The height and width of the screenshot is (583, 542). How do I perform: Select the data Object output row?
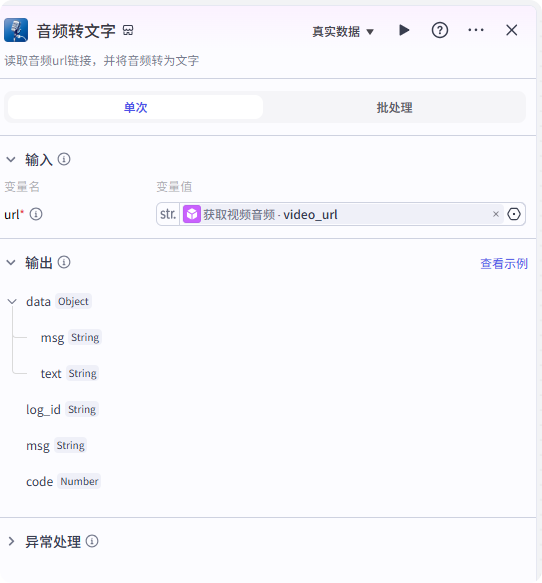coord(59,301)
